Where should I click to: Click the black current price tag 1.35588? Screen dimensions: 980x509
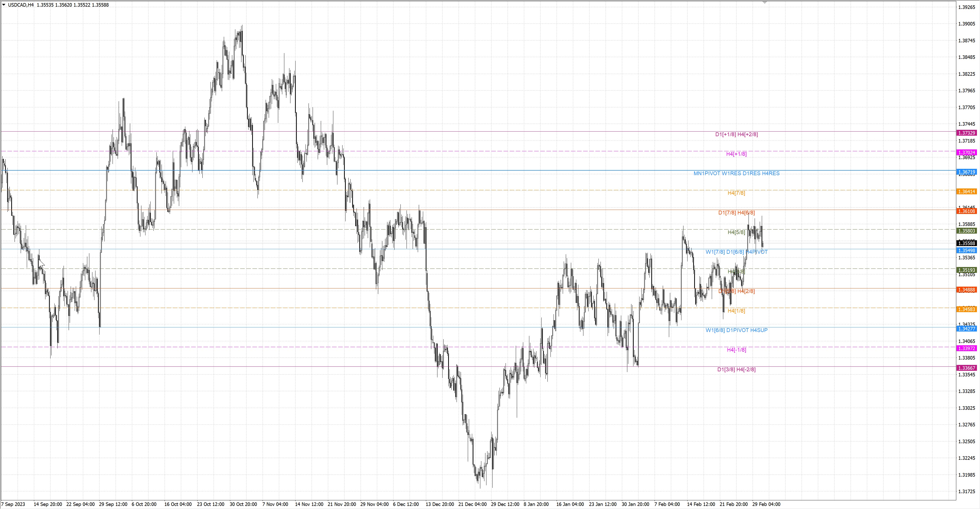click(x=966, y=243)
